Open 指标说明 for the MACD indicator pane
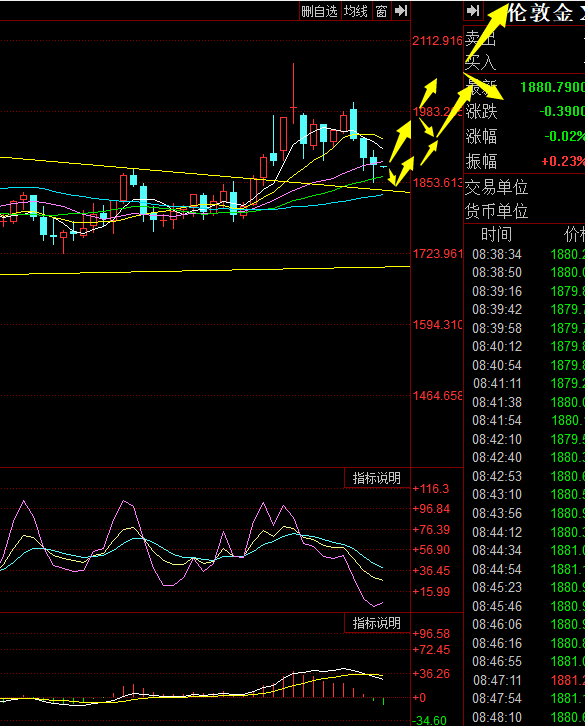 [377, 623]
